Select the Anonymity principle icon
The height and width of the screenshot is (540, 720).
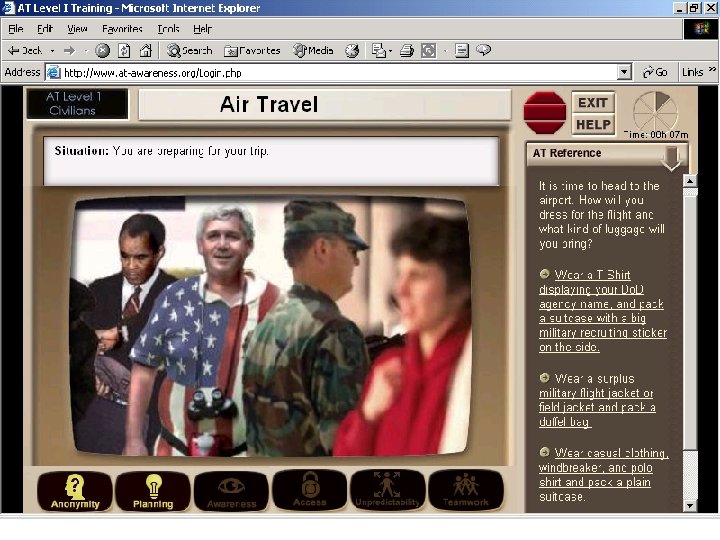tap(75, 491)
